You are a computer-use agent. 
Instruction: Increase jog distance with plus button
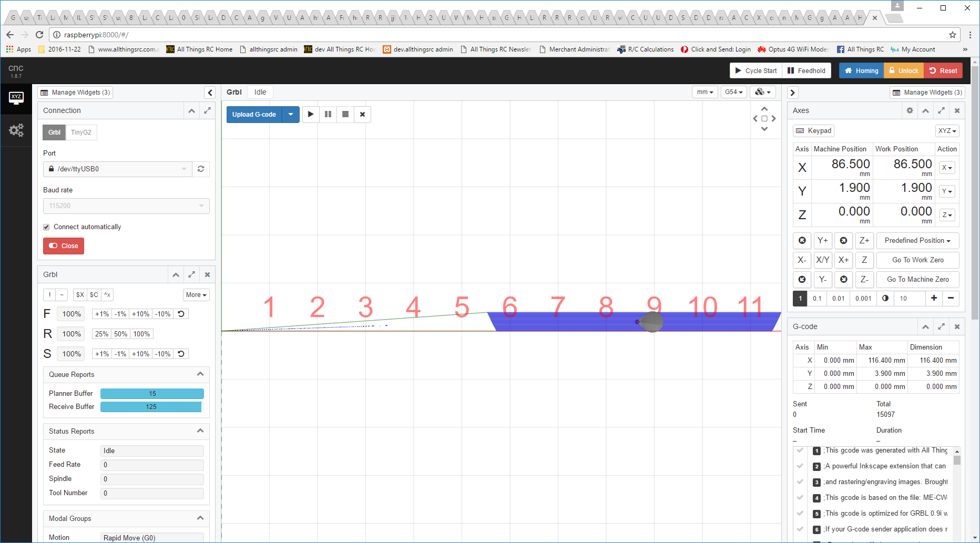point(934,298)
